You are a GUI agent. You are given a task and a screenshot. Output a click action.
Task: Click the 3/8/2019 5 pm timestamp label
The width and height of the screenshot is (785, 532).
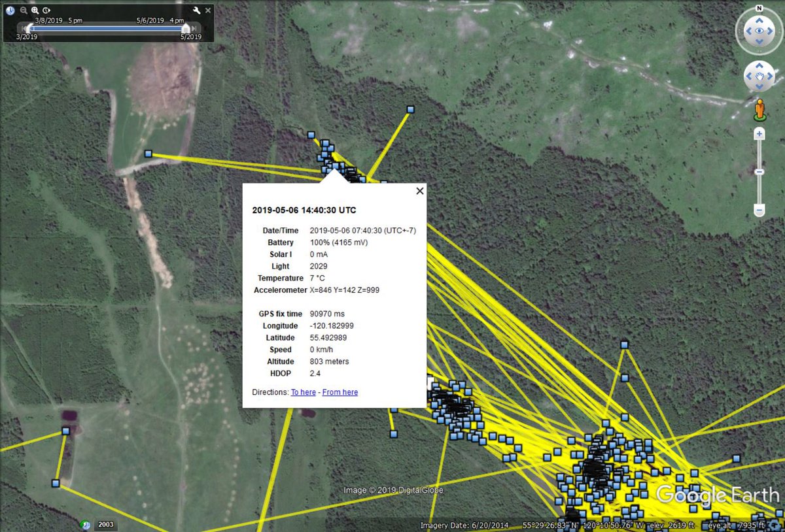[58, 20]
